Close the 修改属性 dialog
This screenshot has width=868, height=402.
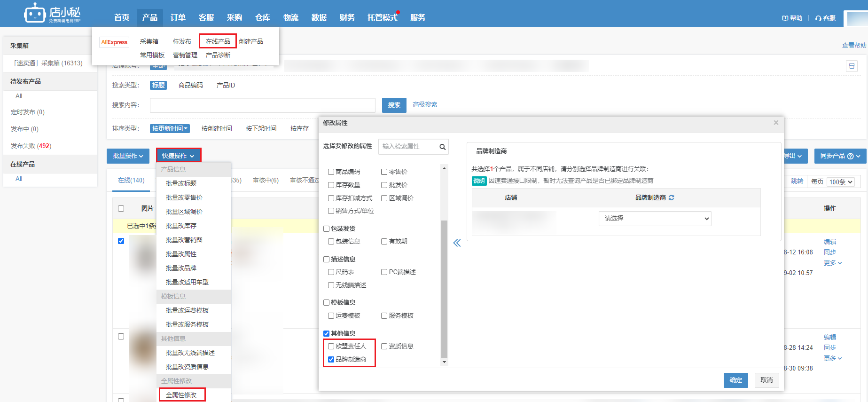pos(776,123)
